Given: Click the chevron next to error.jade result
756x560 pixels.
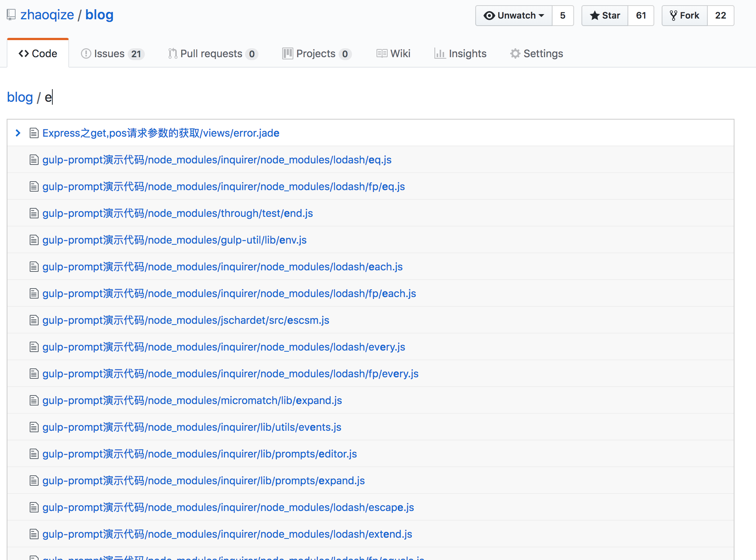Looking at the screenshot, I should coord(18,133).
